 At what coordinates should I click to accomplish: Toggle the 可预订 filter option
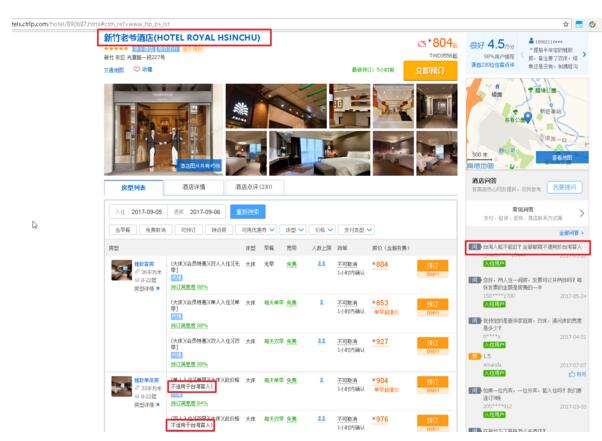187,229
